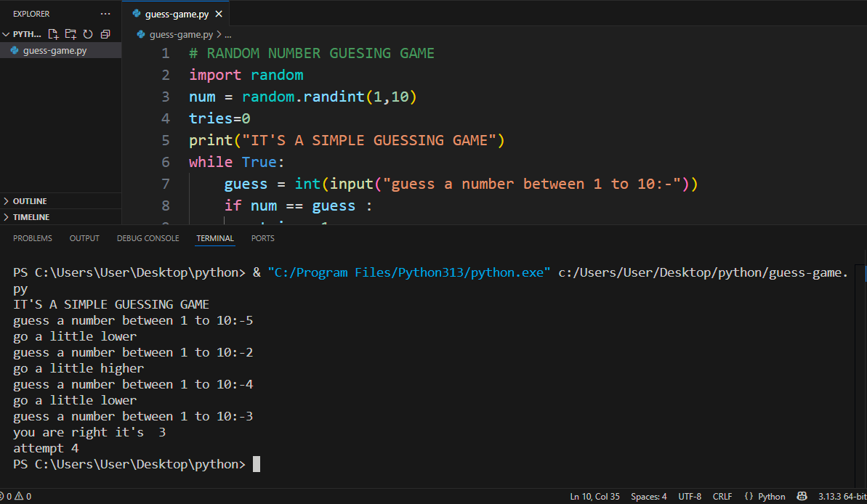Click the warnings triangle icon in status bar

tap(19, 497)
